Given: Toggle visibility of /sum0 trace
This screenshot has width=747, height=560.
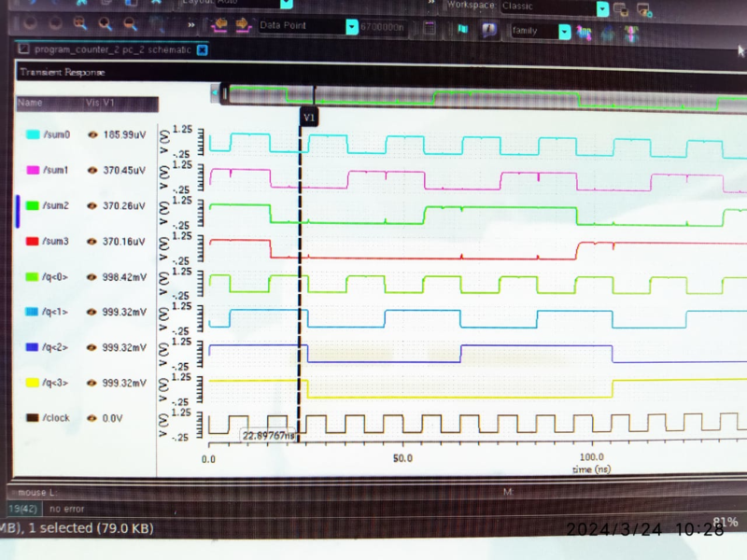Looking at the screenshot, I should (92, 134).
